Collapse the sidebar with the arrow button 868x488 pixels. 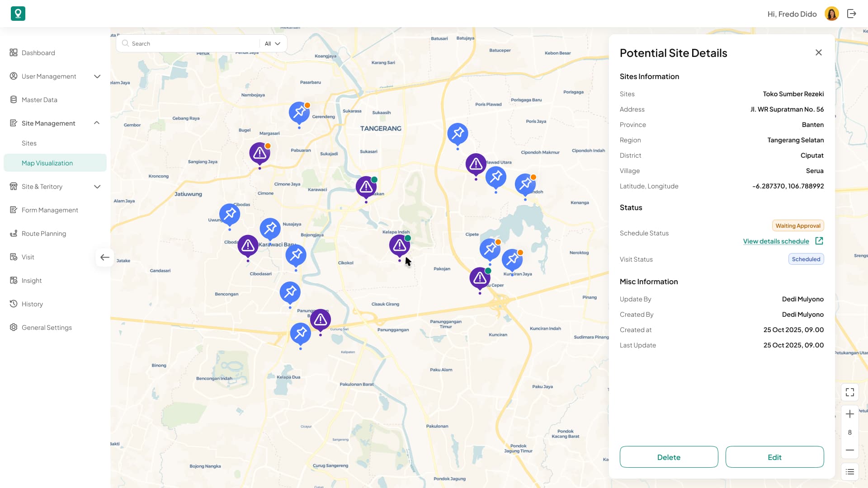coord(105,257)
